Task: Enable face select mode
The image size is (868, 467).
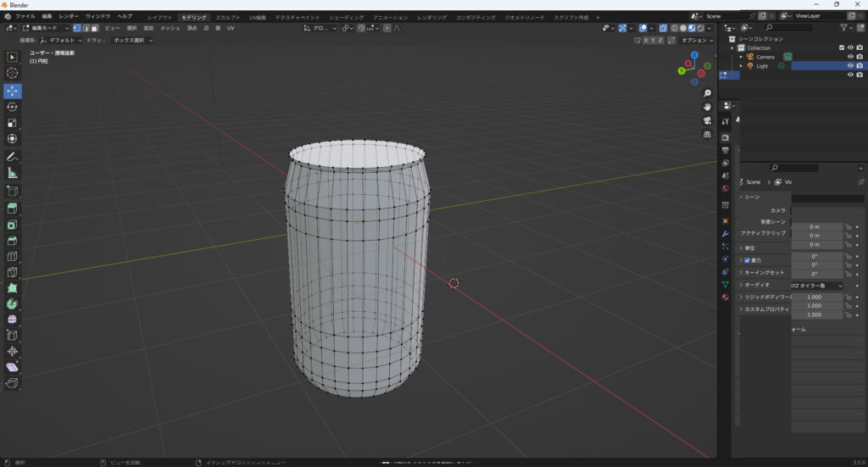Action: point(95,28)
